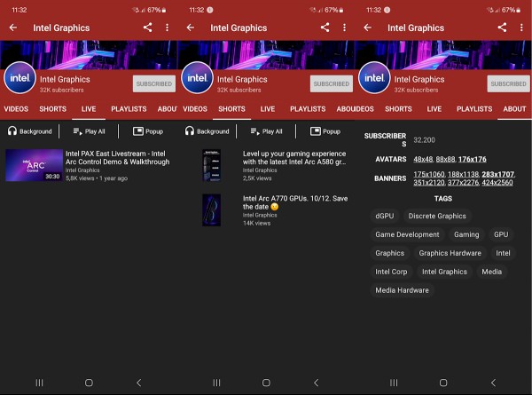Tap back arrow in middle screen header
This screenshot has width=532, height=395.
[x=191, y=28]
